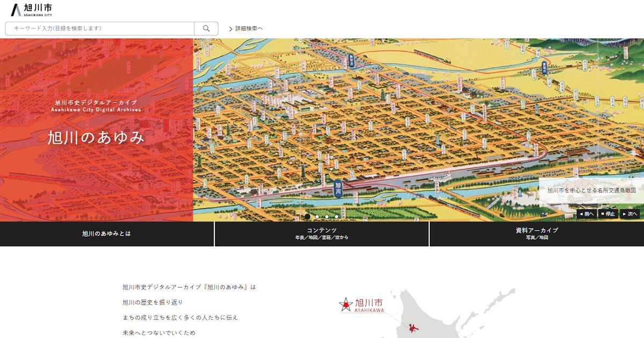Click the Asahikawa City logo
Viewport: 644px width, 338px height.
[31, 10]
